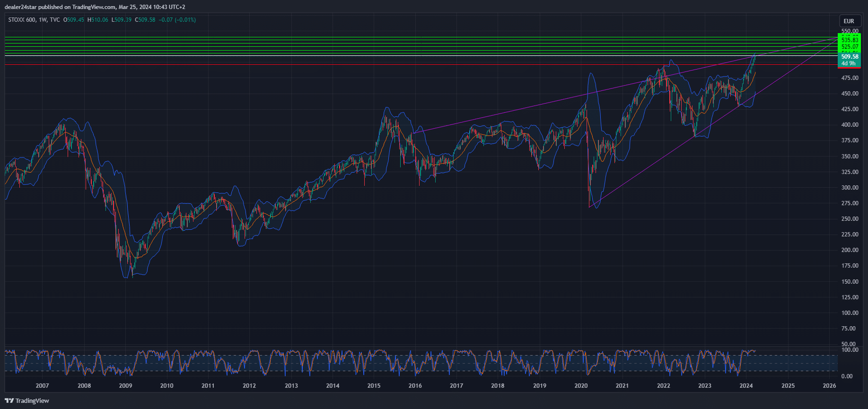The height and width of the screenshot is (409, 868).
Task: Click 550.00 on the price axis
Action: coord(850,31)
